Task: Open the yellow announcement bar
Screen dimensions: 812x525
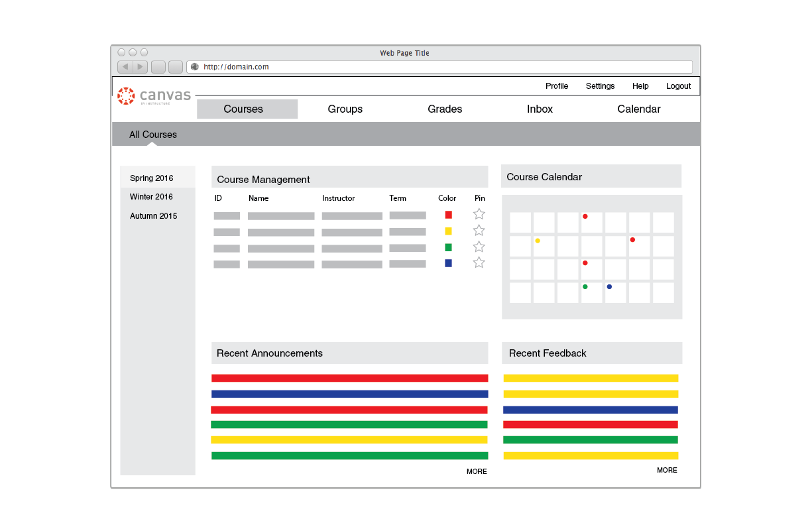Action: (349, 439)
